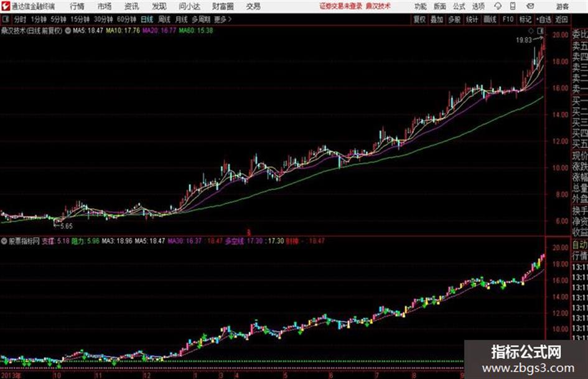Select the 日线 daily period tab
This screenshot has height=379, width=588.
[x=147, y=19]
